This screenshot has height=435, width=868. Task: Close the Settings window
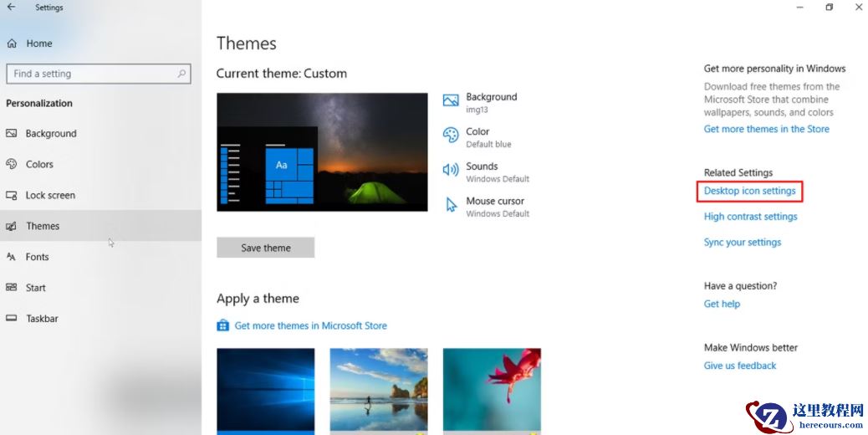click(858, 8)
